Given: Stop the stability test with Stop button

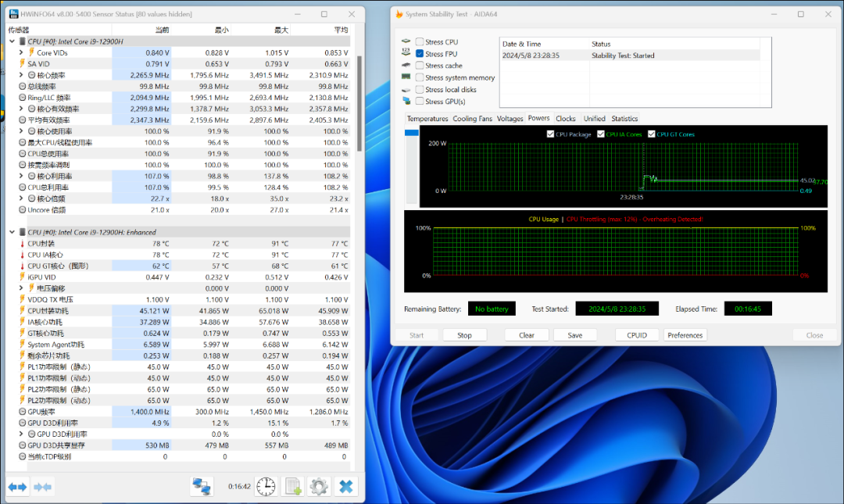Looking at the screenshot, I should [464, 335].
